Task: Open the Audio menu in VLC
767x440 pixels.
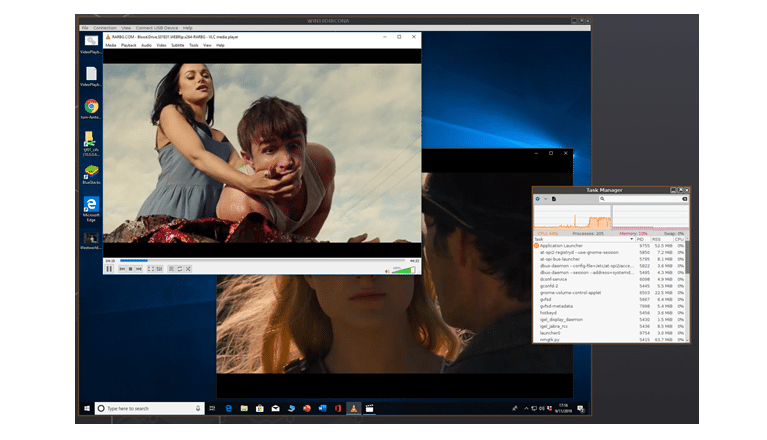Action: (146, 45)
